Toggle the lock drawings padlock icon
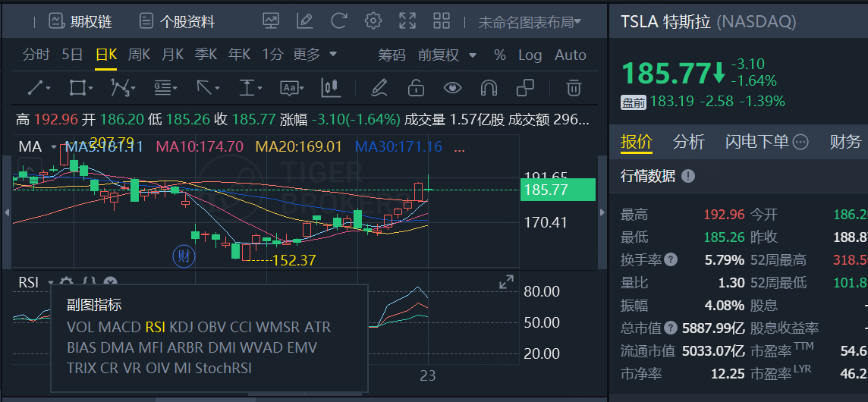The image size is (868, 402). (416, 87)
